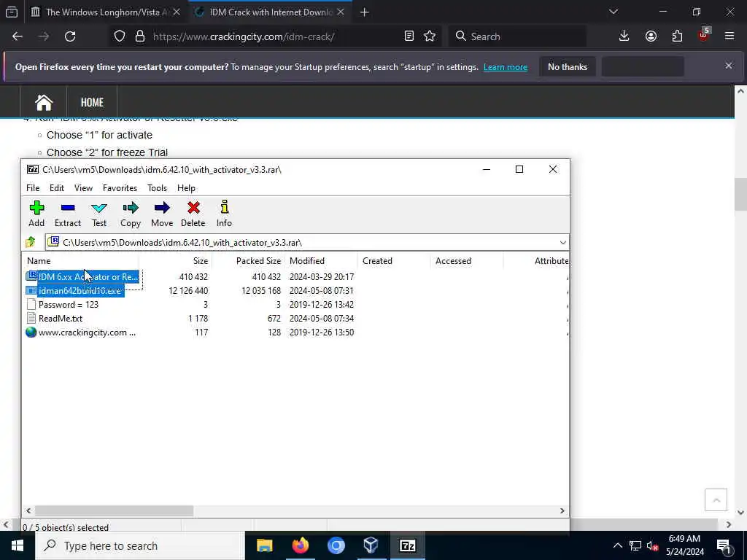Dismiss the startup notification bar
The height and width of the screenshot is (560, 747).
pos(729,66)
